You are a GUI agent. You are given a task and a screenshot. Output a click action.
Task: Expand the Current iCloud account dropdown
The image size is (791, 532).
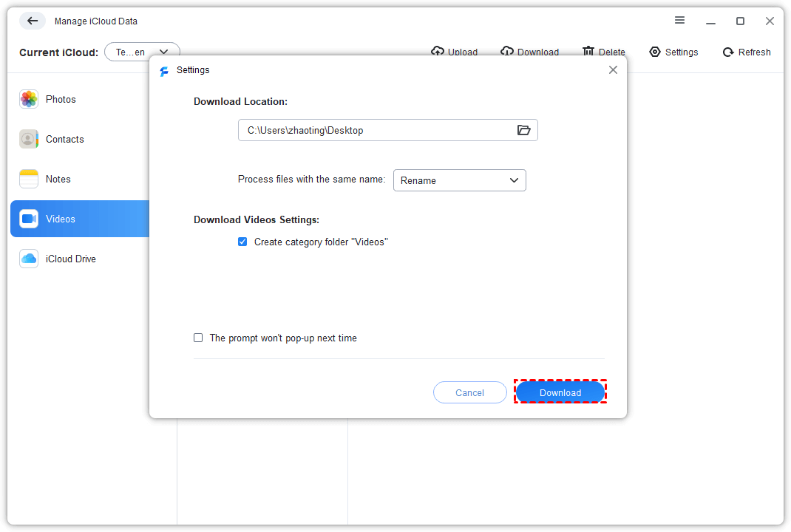point(142,52)
